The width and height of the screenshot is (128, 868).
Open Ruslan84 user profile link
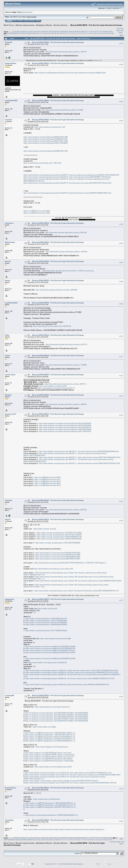[x=8, y=42]
